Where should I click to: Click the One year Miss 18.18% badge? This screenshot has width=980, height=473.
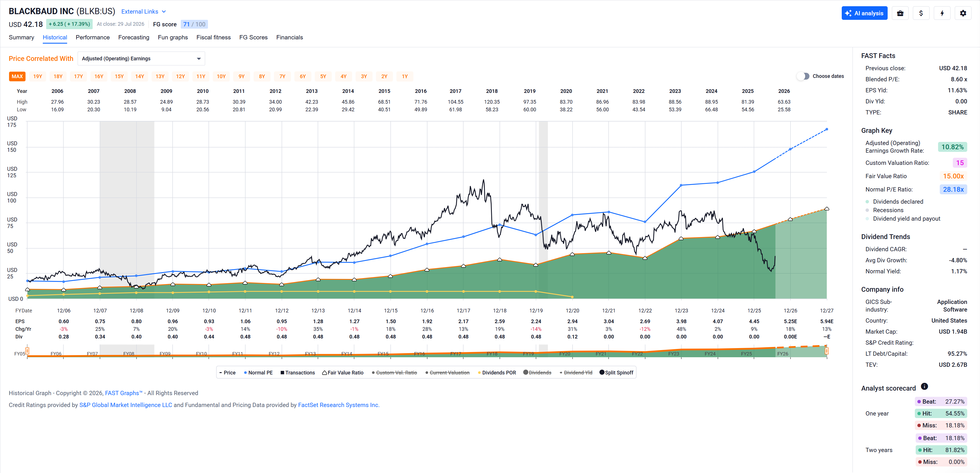(940, 425)
